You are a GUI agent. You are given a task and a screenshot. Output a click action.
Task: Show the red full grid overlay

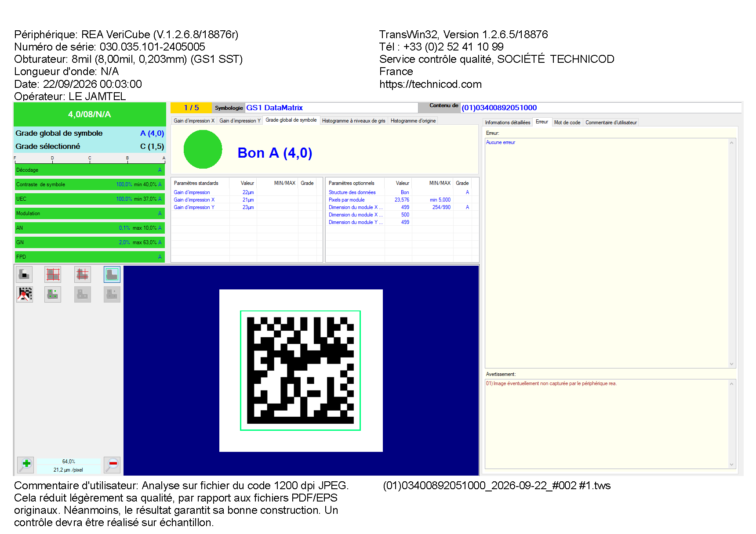tap(53, 274)
